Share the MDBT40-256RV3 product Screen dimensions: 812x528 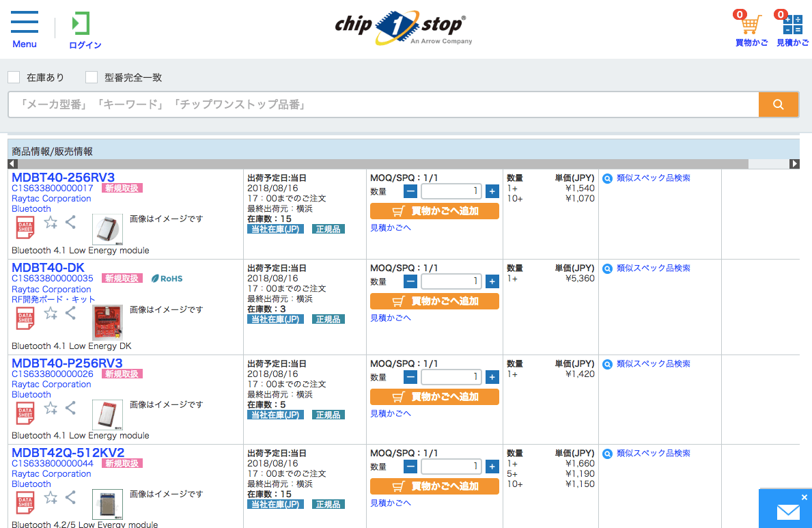(x=71, y=223)
